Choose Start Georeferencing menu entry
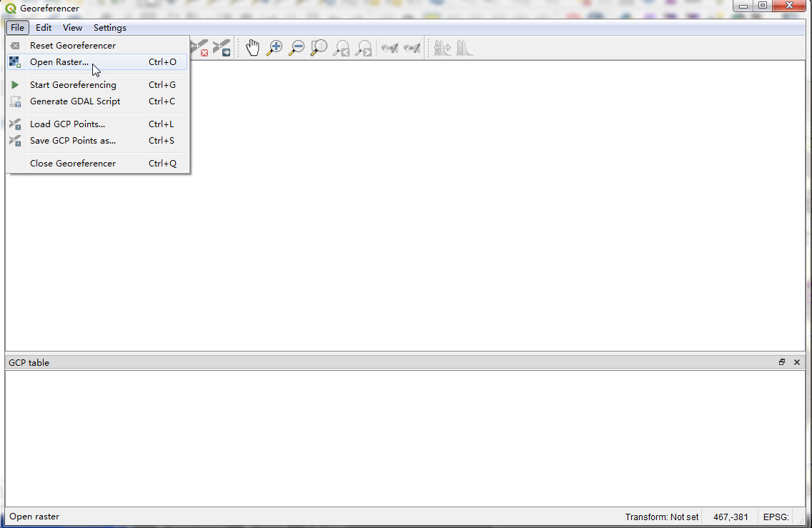Viewport: 812px width, 528px height. [97, 85]
